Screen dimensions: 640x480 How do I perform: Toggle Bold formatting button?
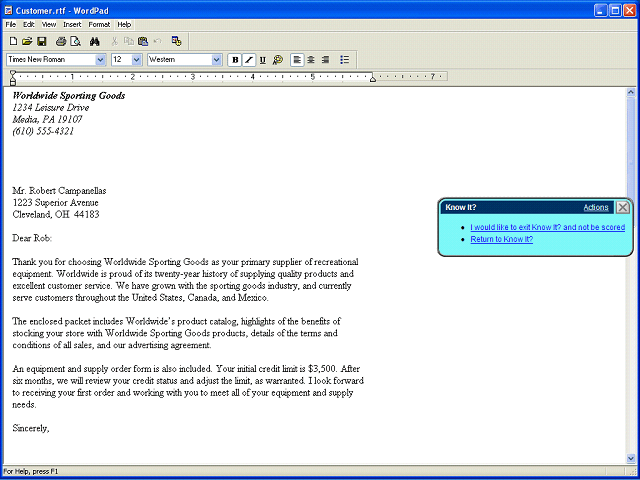[235, 60]
